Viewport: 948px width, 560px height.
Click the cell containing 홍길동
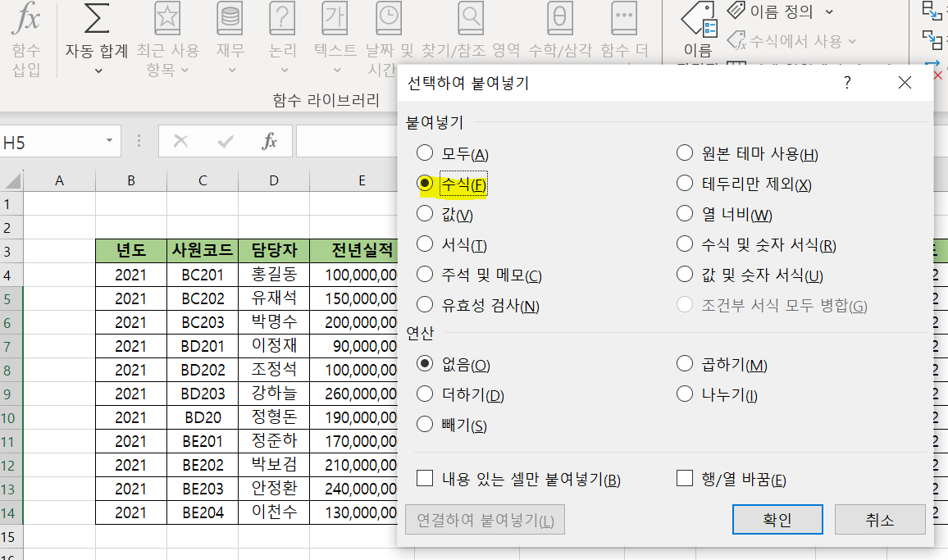tap(274, 275)
